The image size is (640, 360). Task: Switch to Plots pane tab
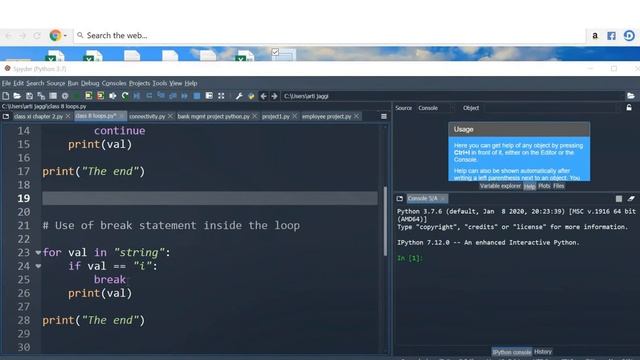coord(544,186)
